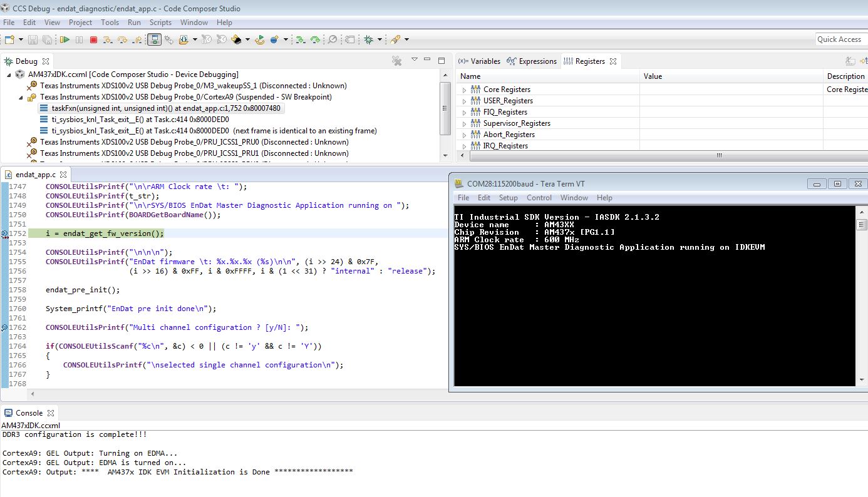Toggle the breakpoint marker at line 1752
868x497 pixels.
(x=4, y=233)
